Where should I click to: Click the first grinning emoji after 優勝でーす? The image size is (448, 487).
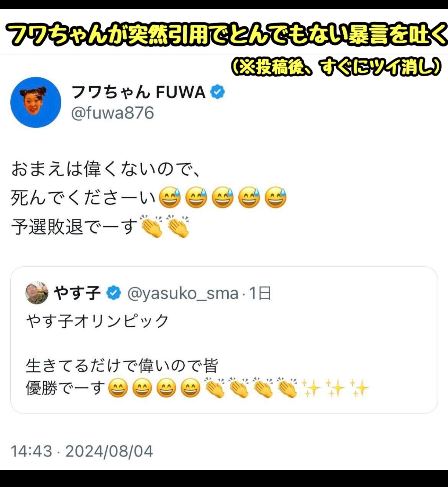(118, 388)
